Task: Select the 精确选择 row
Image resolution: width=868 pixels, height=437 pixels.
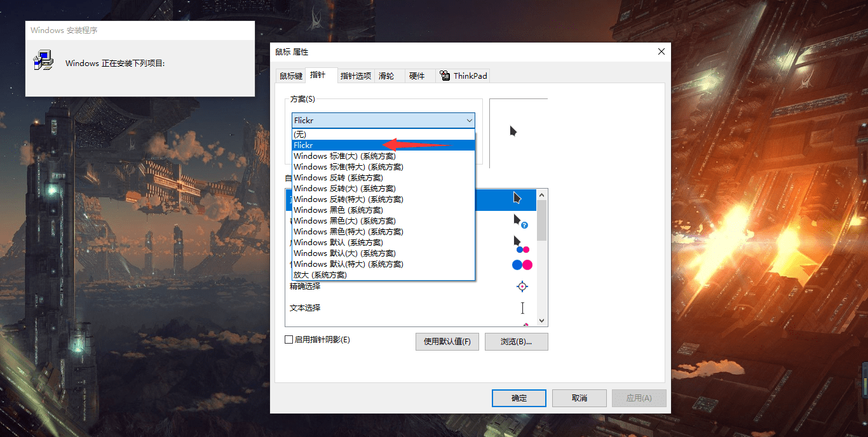Action: pyautogui.click(x=411, y=286)
